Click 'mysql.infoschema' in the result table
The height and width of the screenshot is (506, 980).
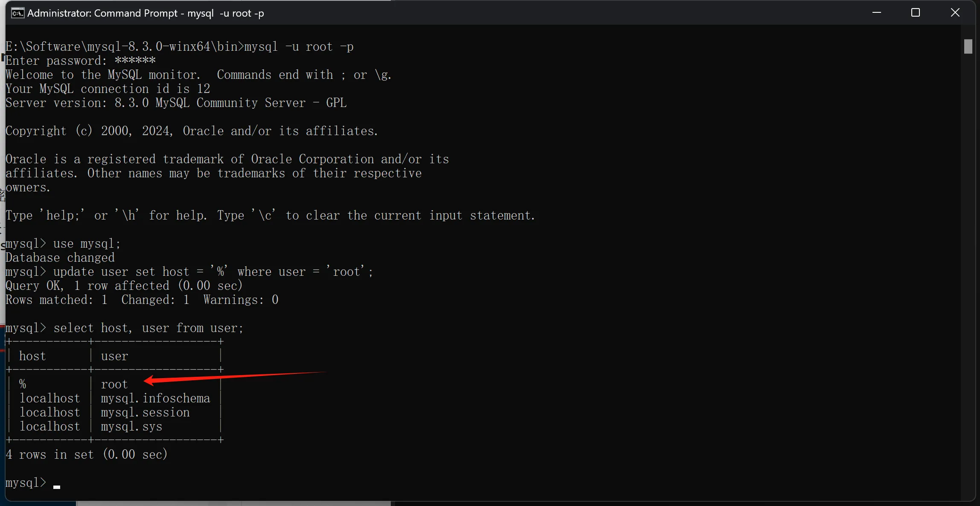tap(155, 399)
